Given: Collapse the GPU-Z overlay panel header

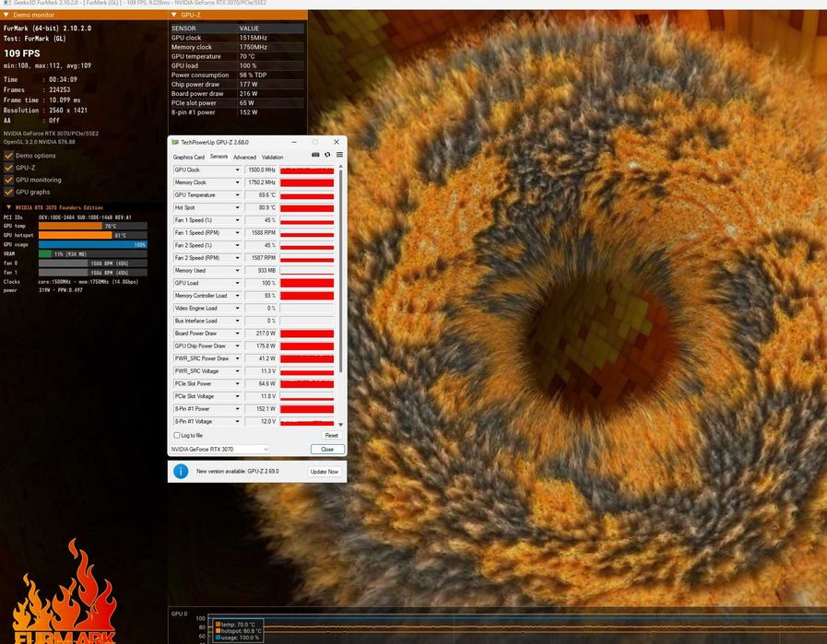Looking at the screenshot, I should 174,15.
